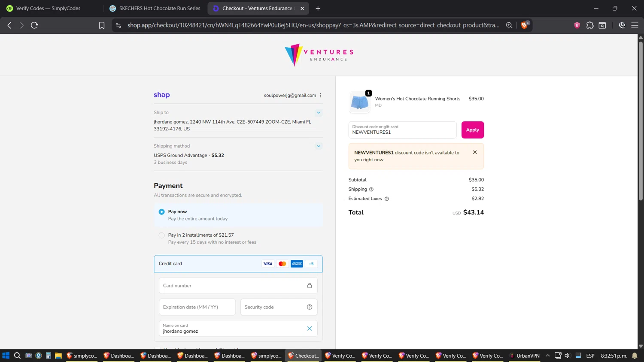
Task: Open the pink shield VPN extension icon
Action: [577, 25]
